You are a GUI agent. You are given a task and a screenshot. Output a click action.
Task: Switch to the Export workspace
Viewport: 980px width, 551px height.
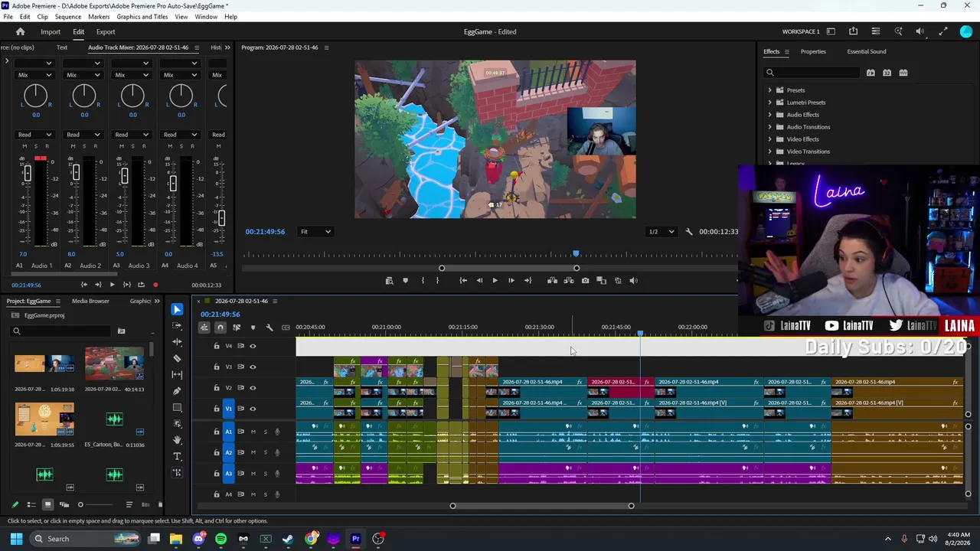(x=106, y=32)
